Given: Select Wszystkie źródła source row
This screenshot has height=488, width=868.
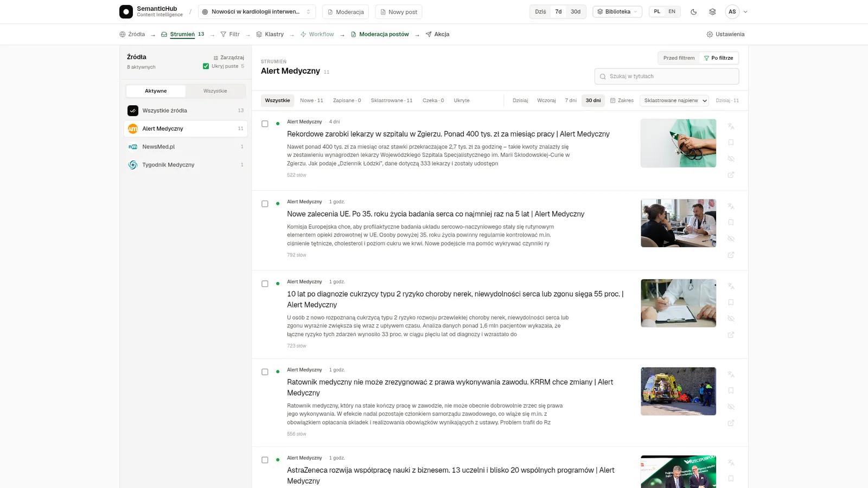Looking at the screenshot, I should point(186,111).
